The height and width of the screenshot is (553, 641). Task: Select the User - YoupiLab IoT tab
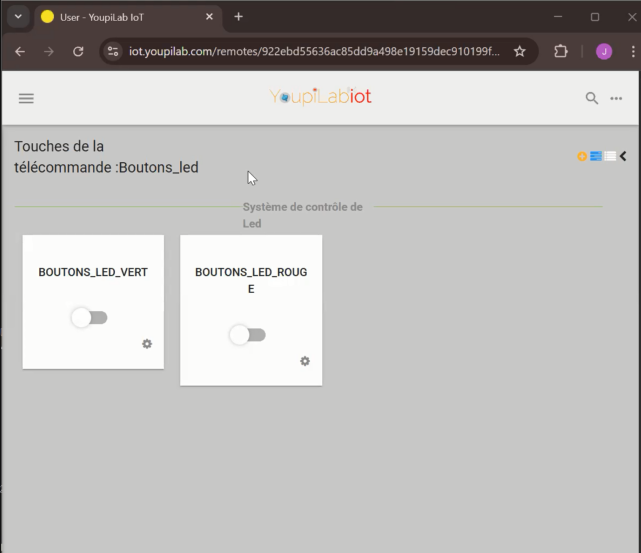[x=128, y=17]
